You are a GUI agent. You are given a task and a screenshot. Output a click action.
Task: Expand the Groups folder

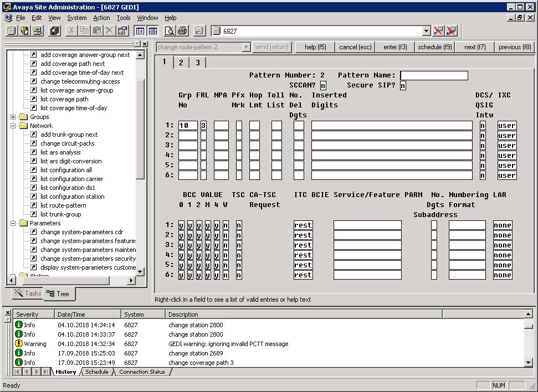(13, 117)
